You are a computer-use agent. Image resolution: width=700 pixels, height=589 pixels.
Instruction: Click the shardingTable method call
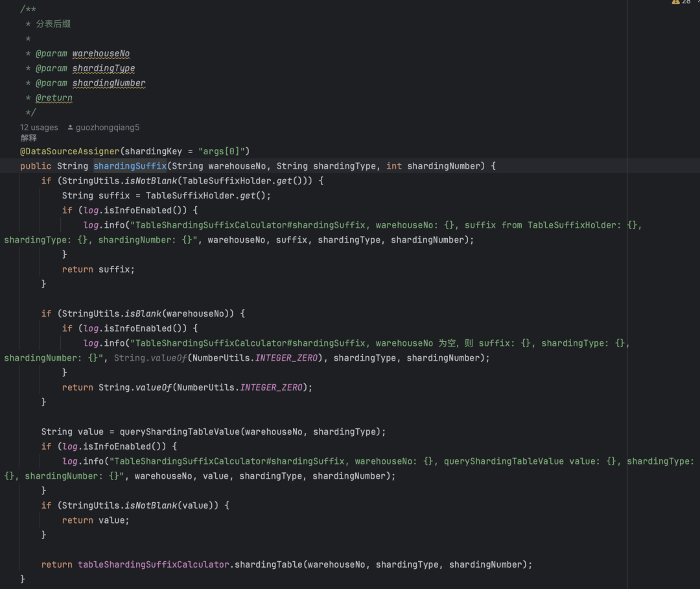(x=269, y=564)
